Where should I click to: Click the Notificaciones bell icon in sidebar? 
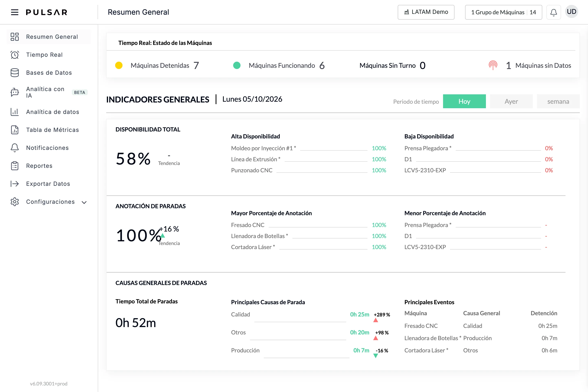click(15, 148)
